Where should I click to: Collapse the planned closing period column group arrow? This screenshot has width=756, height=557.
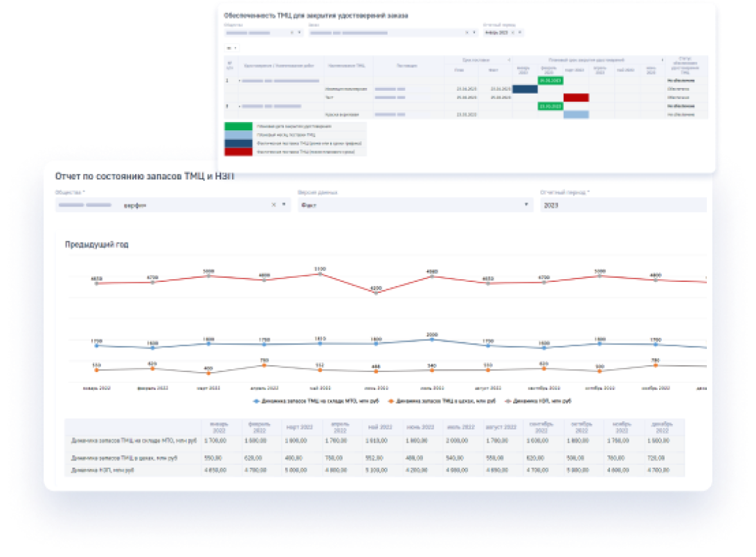coord(663,60)
